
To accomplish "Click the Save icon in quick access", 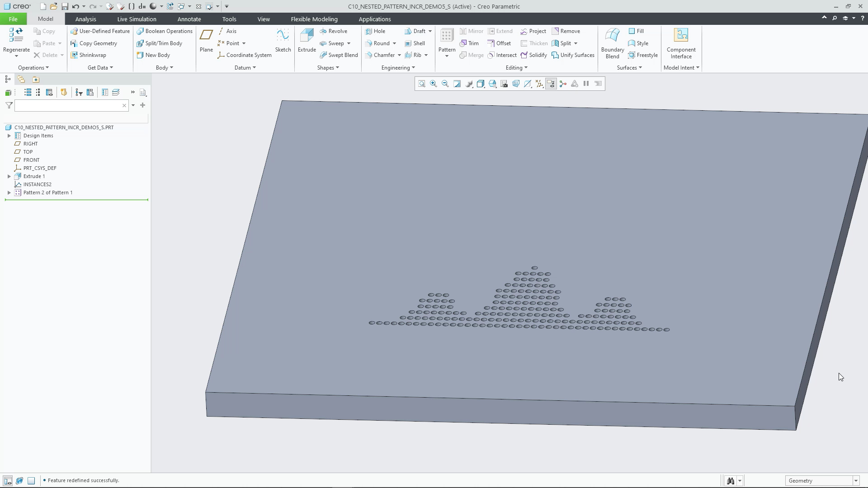I will point(65,6).
